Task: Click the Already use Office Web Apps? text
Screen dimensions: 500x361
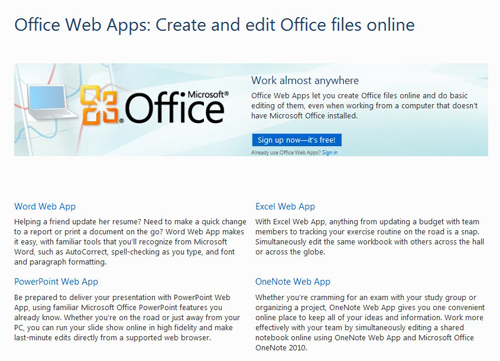Action: click(286, 153)
